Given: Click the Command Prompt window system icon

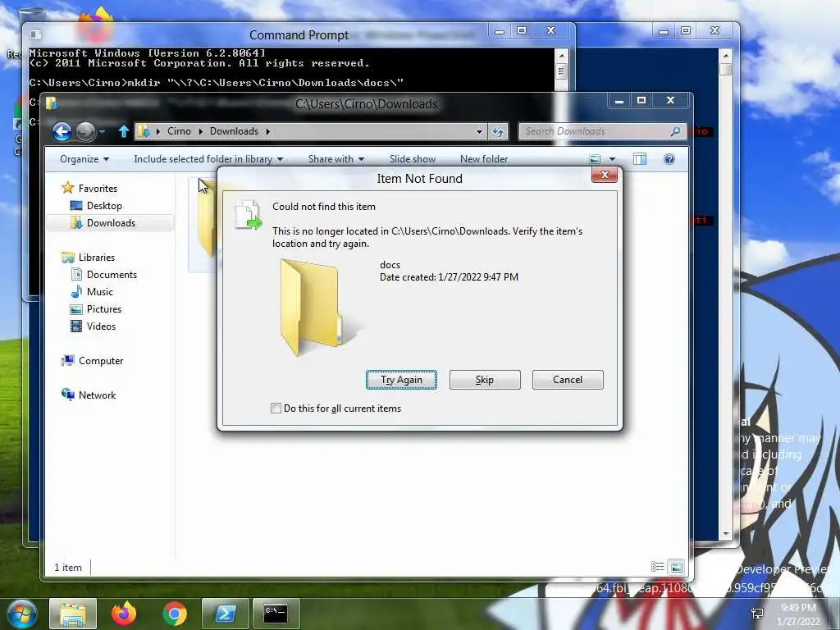Looking at the screenshot, I should click(36, 34).
